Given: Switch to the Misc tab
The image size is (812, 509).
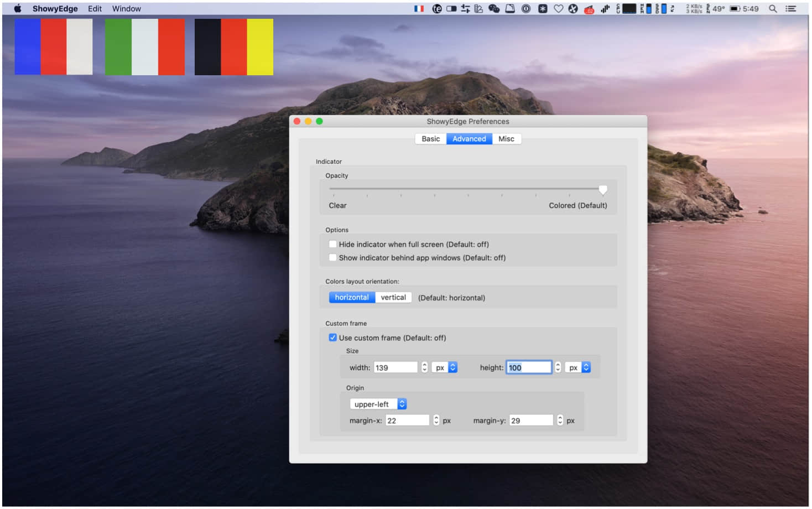Looking at the screenshot, I should coord(506,139).
